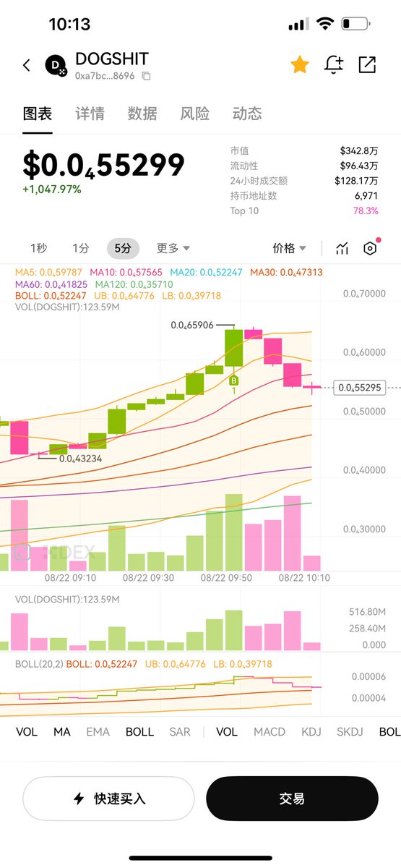The width and height of the screenshot is (401, 868).
Task: Toggle the favorite star icon
Action: pos(300,64)
